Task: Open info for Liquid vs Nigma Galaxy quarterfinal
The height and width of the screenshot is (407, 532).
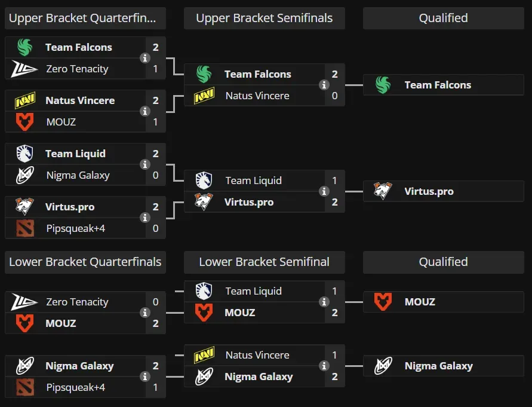Action: pos(144,164)
